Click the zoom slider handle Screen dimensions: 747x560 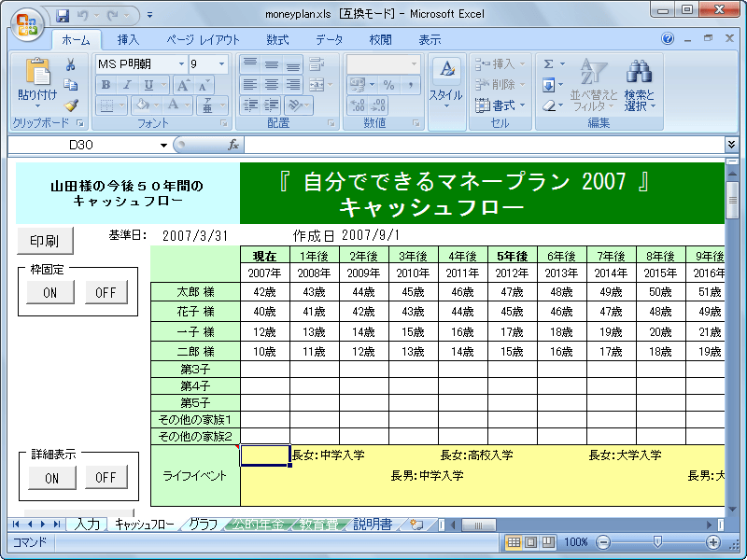(657, 542)
